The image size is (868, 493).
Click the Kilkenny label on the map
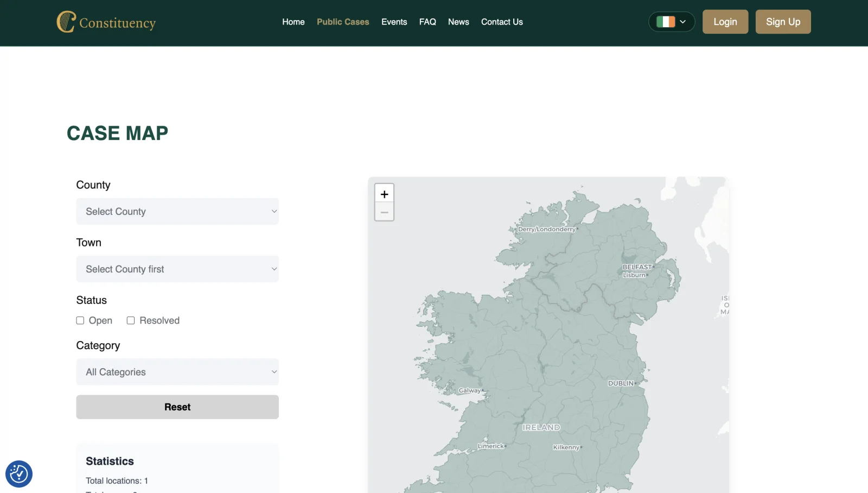coord(566,447)
